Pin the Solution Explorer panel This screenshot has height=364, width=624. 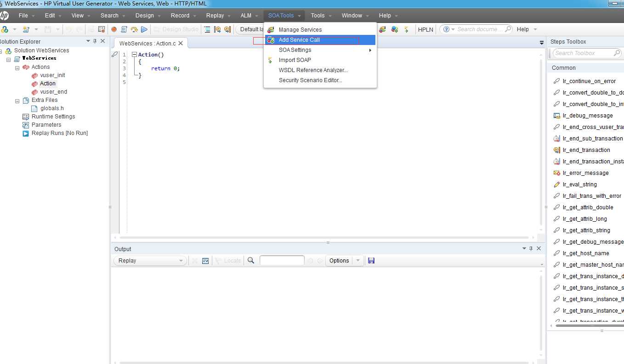(95, 41)
